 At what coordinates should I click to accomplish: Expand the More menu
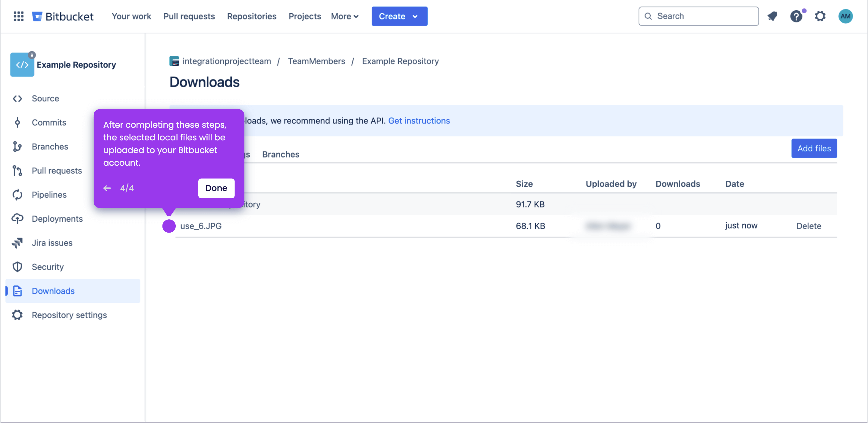tap(344, 16)
